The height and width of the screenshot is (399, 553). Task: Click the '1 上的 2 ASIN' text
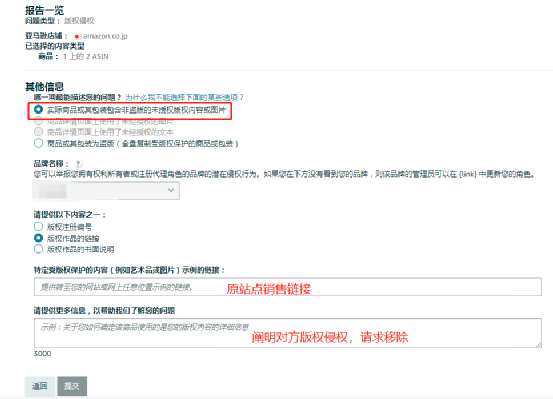tap(86, 56)
